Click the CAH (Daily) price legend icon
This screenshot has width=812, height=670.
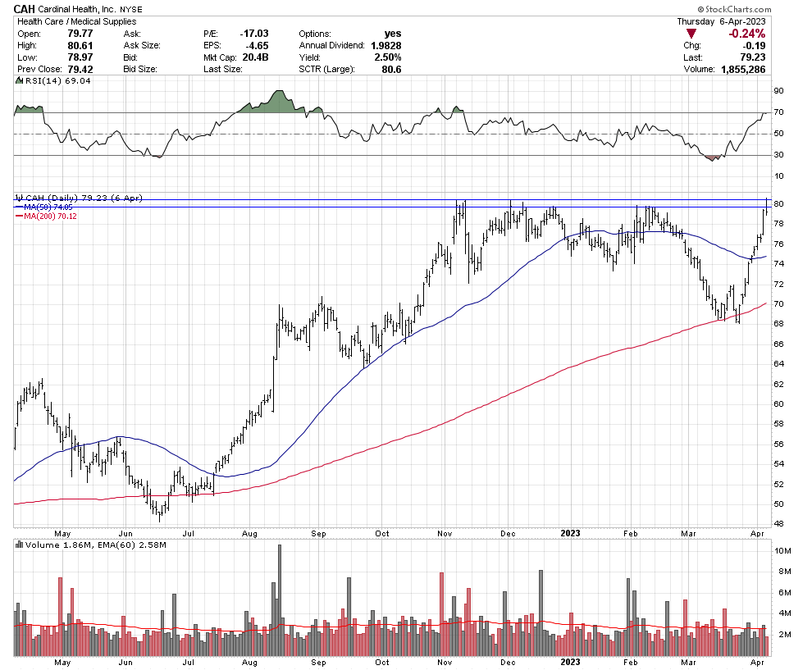(x=19, y=198)
